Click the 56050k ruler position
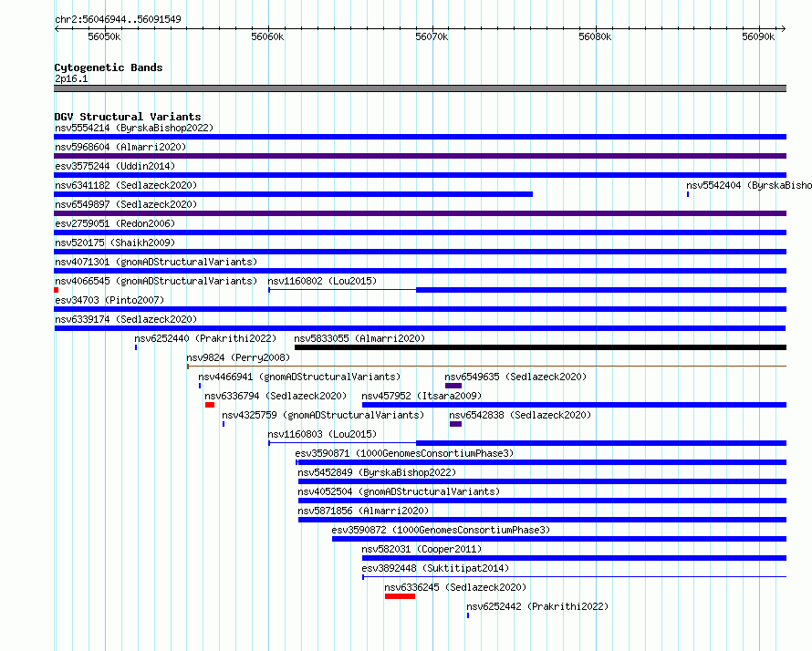812x651 pixels. click(x=104, y=36)
